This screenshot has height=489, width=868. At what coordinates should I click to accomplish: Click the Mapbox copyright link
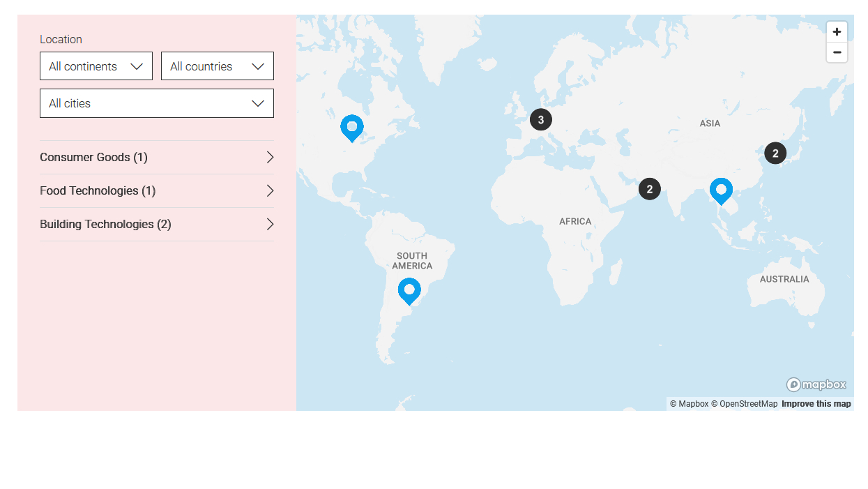click(689, 403)
